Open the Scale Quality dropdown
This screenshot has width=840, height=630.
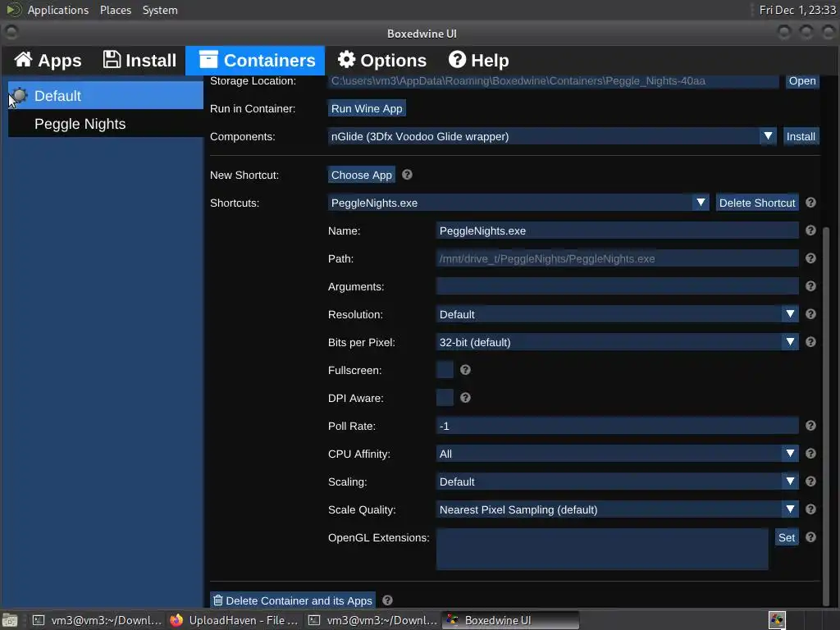point(617,509)
